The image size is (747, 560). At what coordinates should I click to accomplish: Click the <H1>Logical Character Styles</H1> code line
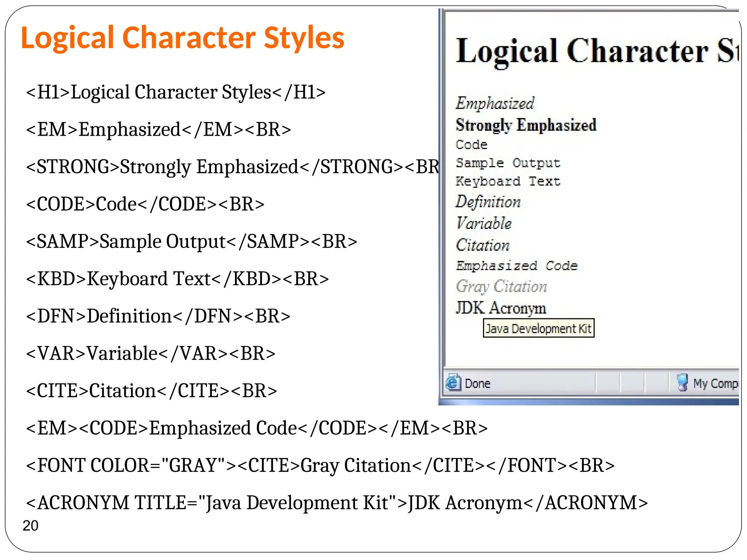coord(176,92)
